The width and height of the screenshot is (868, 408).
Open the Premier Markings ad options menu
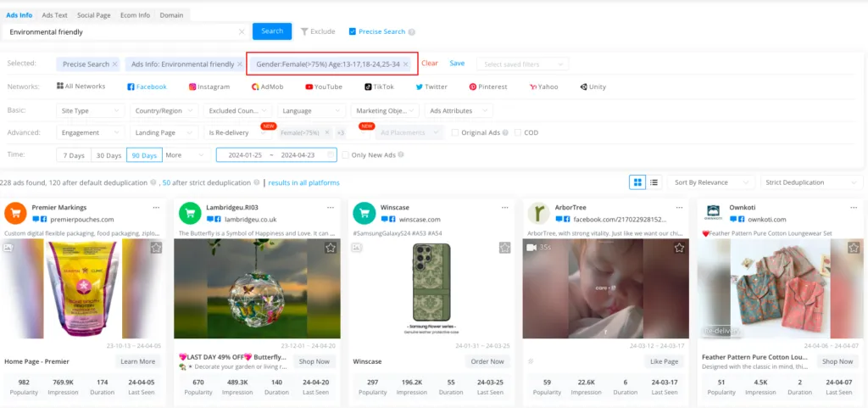click(x=156, y=207)
